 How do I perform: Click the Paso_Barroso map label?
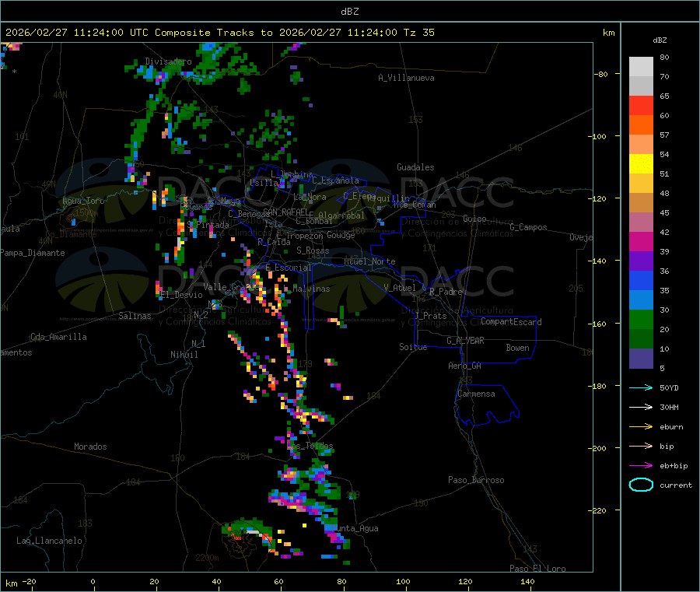point(476,480)
